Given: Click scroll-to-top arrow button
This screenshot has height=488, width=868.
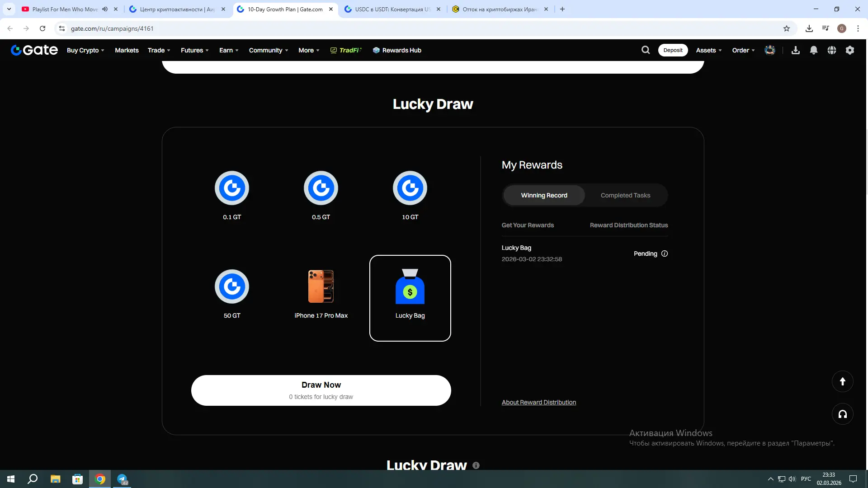Looking at the screenshot, I should 842,381.
